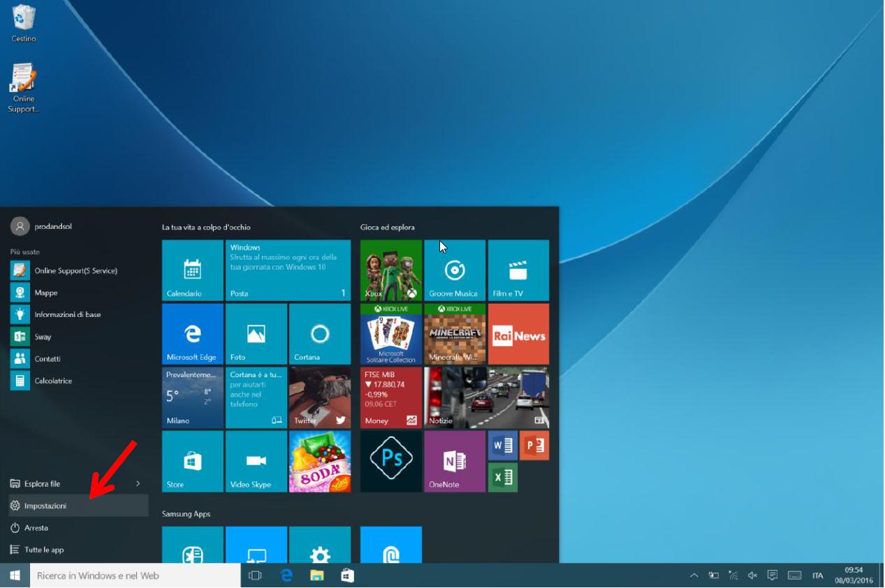Check the battery status tray icon
885x588 pixels.
click(713, 575)
